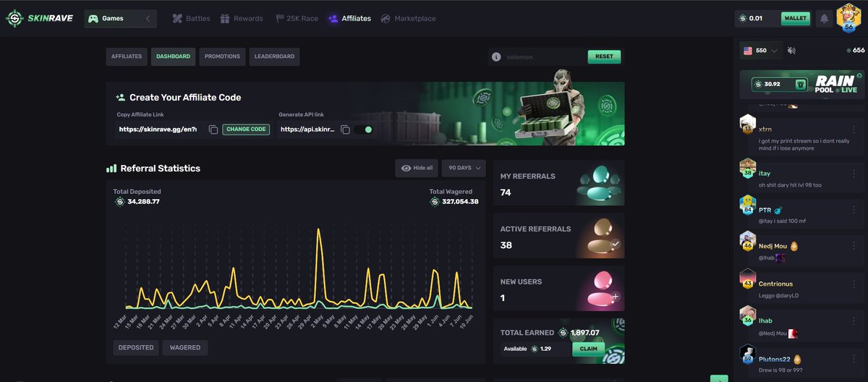Switch to LEADERBOARD tab
Viewport: 868px width, 382px height.
274,56
